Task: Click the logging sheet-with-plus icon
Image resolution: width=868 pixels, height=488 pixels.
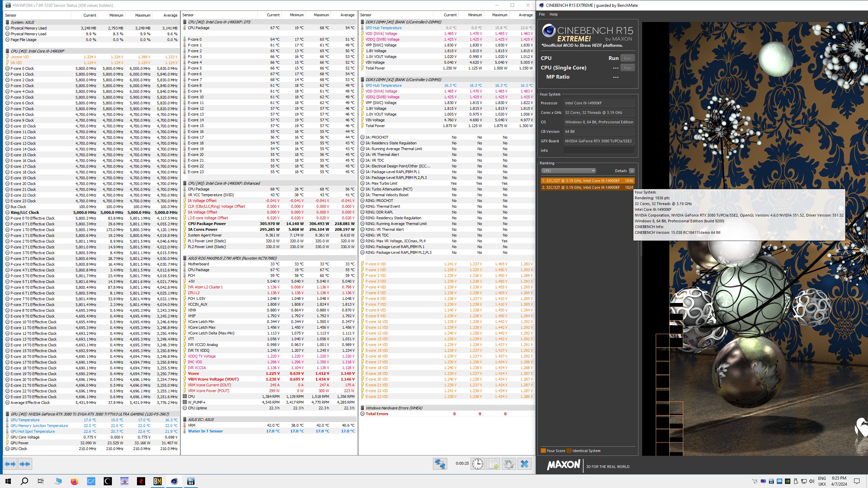Action: (x=493, y=464)
